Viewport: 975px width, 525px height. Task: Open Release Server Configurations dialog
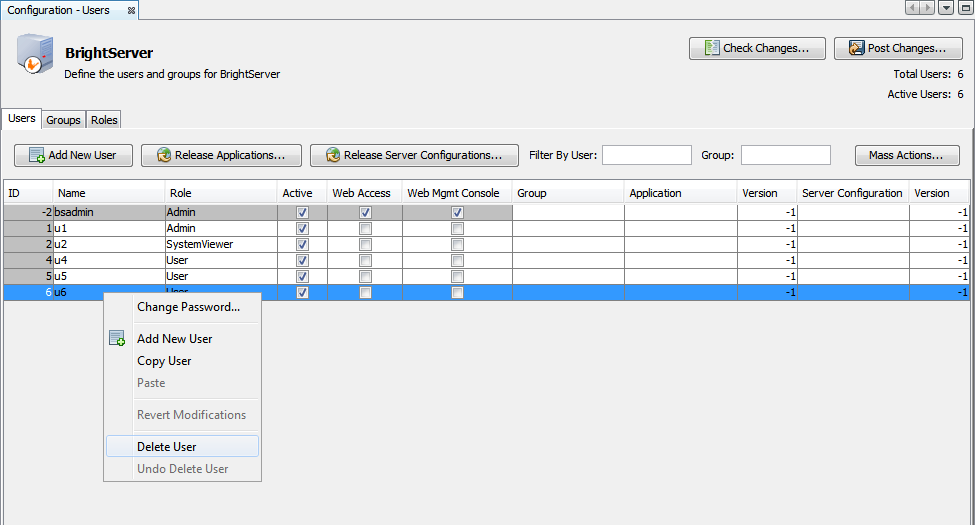pos(413,155)
